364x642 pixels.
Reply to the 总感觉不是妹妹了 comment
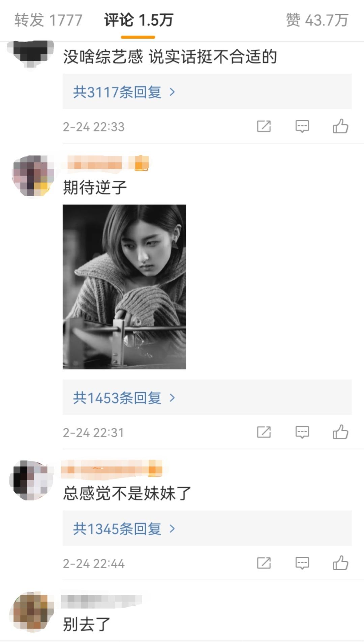[x=302, y=563]
